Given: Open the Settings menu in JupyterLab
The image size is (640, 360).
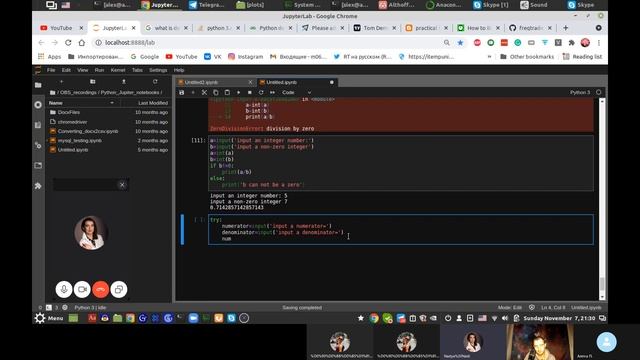Looking at the screenshot, I should tap(158, 70).
